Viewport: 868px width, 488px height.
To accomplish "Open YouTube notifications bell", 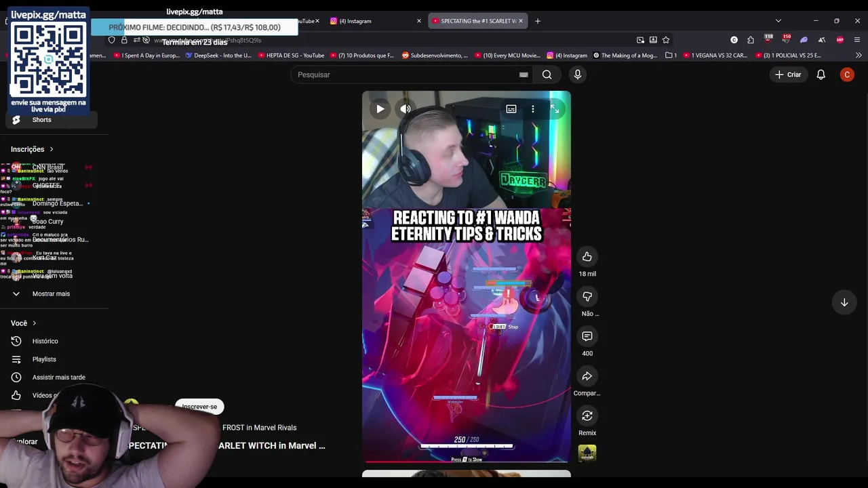I will (821, 75).
